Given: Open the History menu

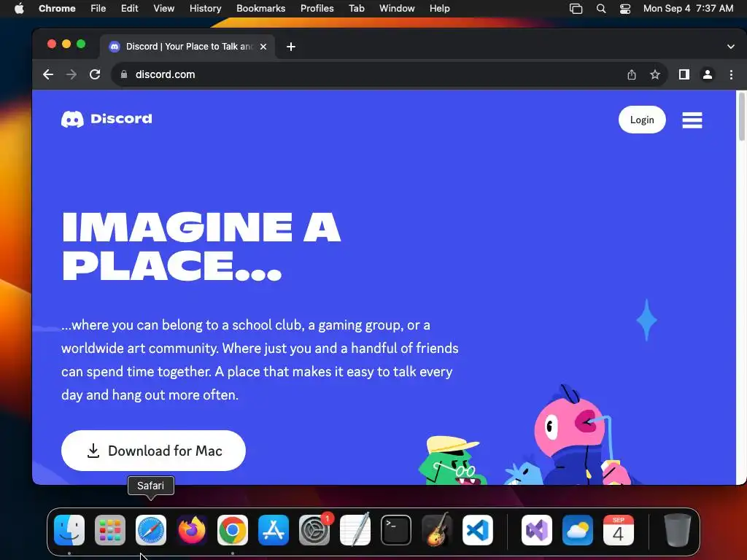Looking at the screenshot, I should click(205, 8).
